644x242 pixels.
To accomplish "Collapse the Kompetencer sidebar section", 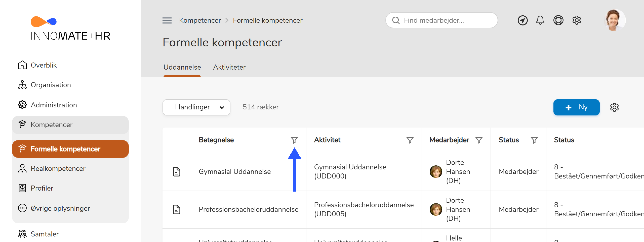I will (x=70, y=125).
